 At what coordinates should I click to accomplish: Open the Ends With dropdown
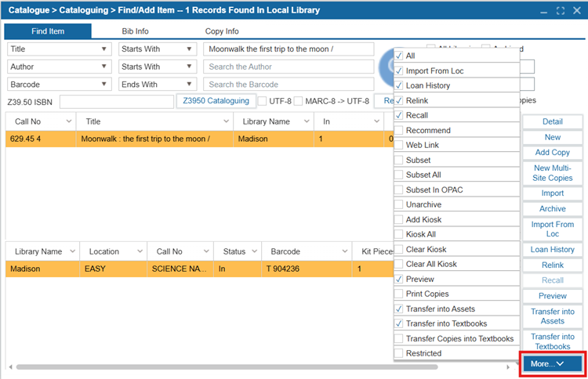pos(158,85)
